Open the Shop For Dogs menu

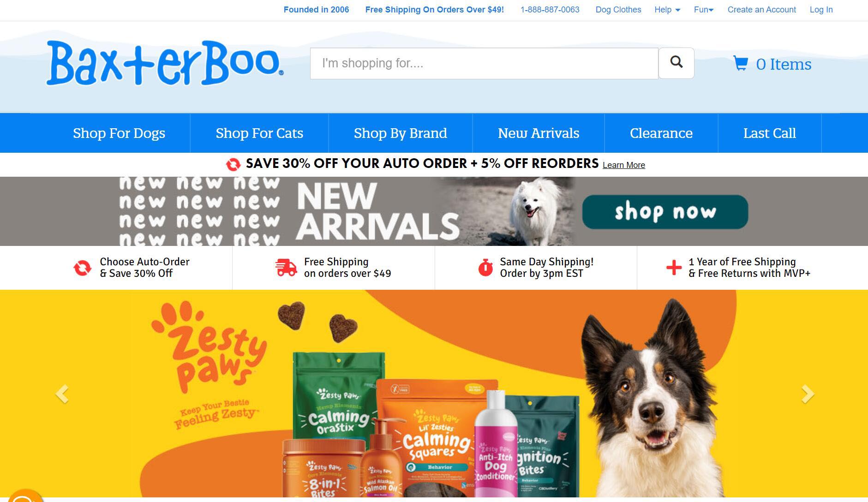(119, 133)
